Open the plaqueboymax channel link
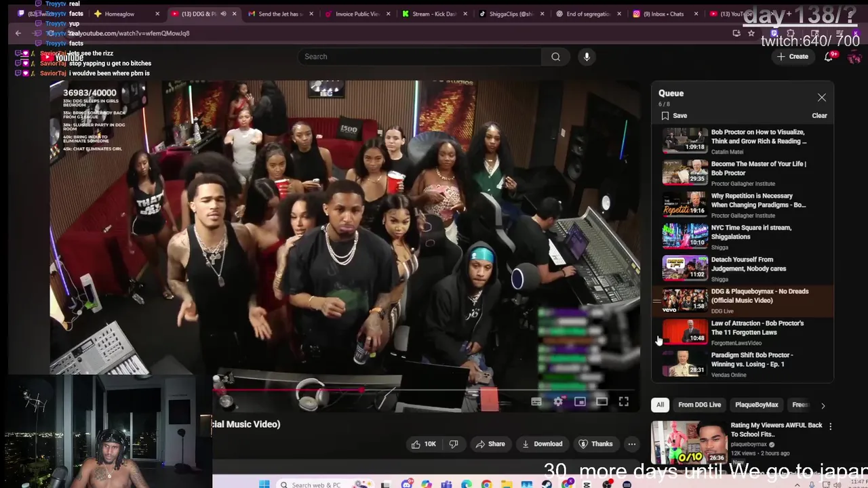The height and width of the screenshot is (488, 868). click(x=749, y=444)
